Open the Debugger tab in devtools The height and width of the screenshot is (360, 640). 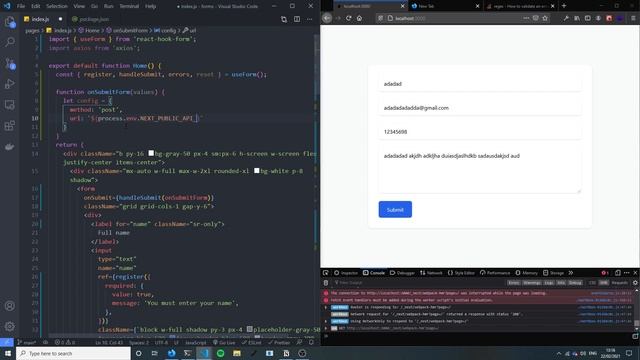[x=402, y=273]
